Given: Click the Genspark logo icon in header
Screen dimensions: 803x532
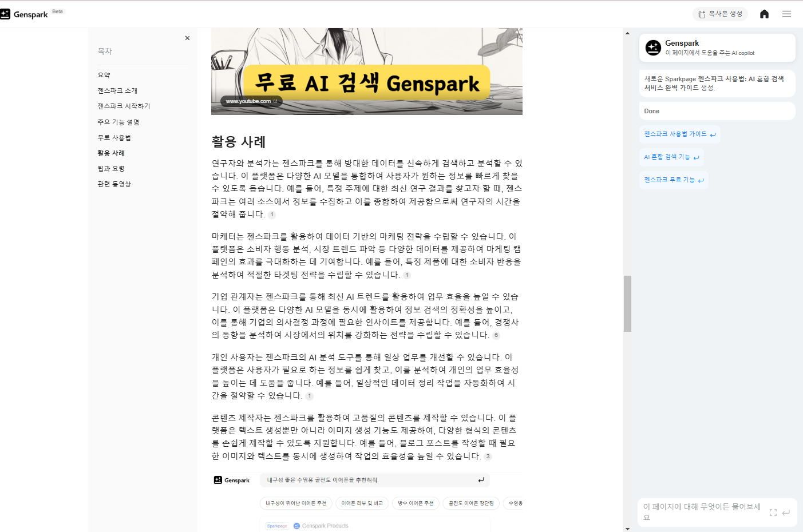Looking at the screenshot, I should pyautogui.click(x=5, y=14).
